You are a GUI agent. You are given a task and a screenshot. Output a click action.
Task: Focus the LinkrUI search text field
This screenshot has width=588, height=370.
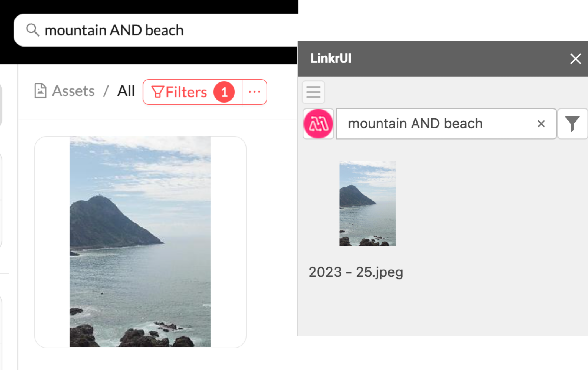(436, 124)
